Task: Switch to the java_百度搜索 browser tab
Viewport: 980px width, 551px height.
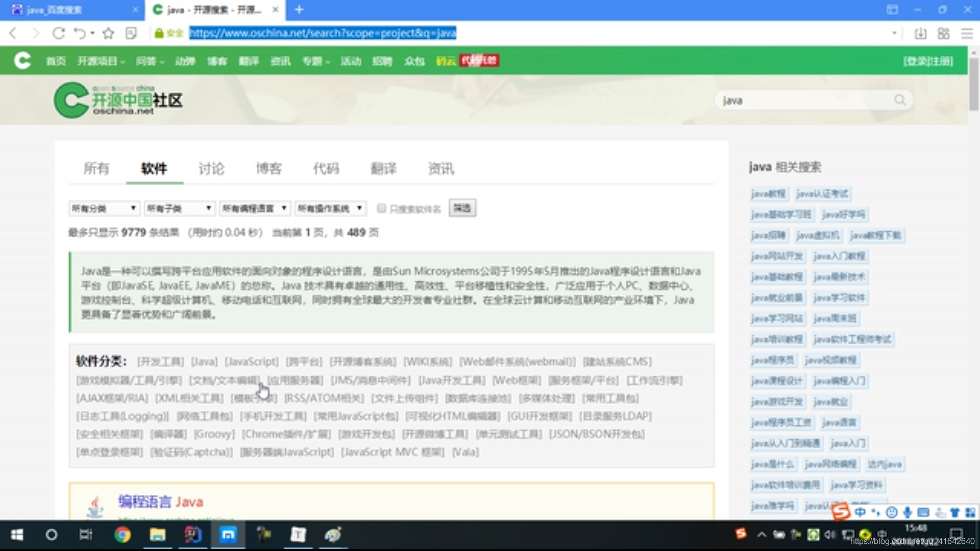Action: click(x=71, y=10)
